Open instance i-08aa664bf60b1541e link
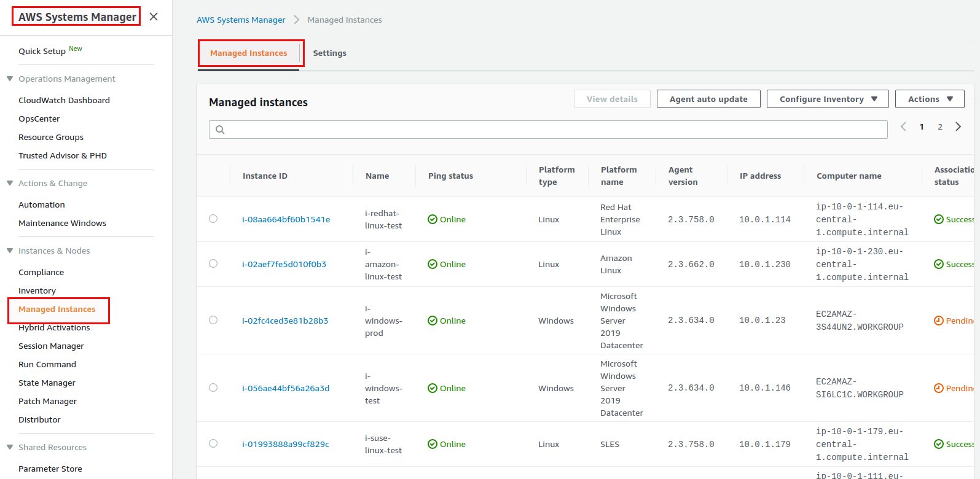 (286, 219)
